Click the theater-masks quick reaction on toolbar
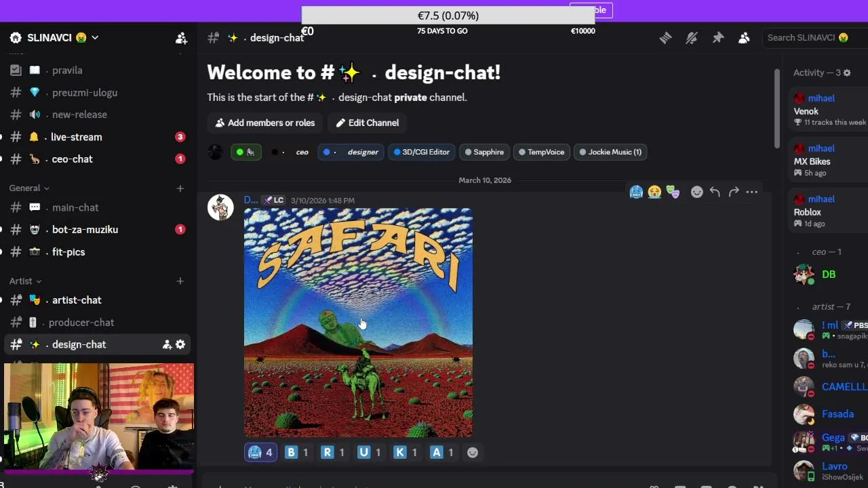This screenshot has width=868, height=488. coord(673,192)
